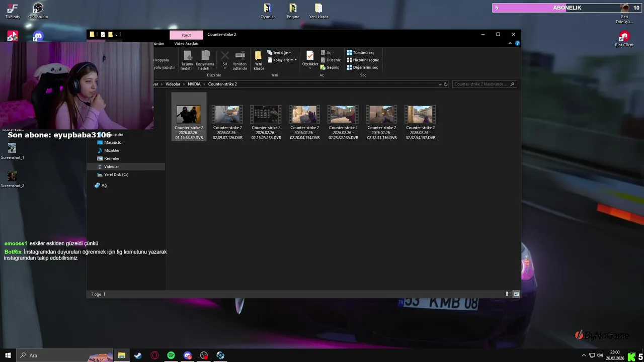The image size is (644, 362).
Task: Select video 2026.02.26 - 02.09.07.126.DVR
Action: pyautogui.click(x=227, y=122)
